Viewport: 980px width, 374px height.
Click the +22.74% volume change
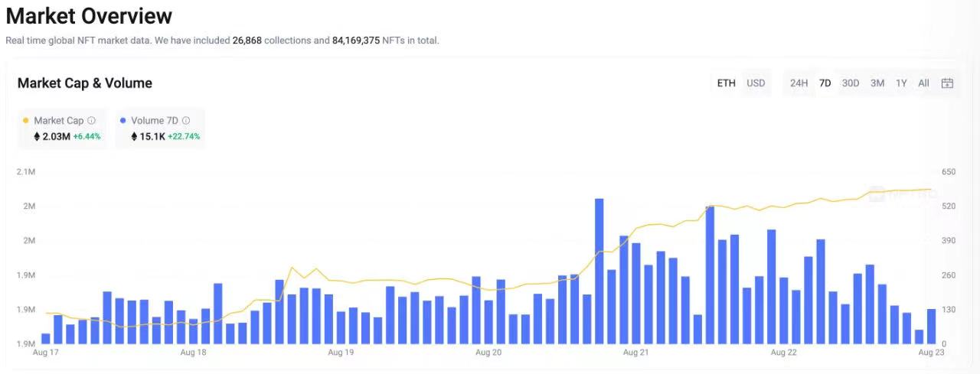pos(184,137)
